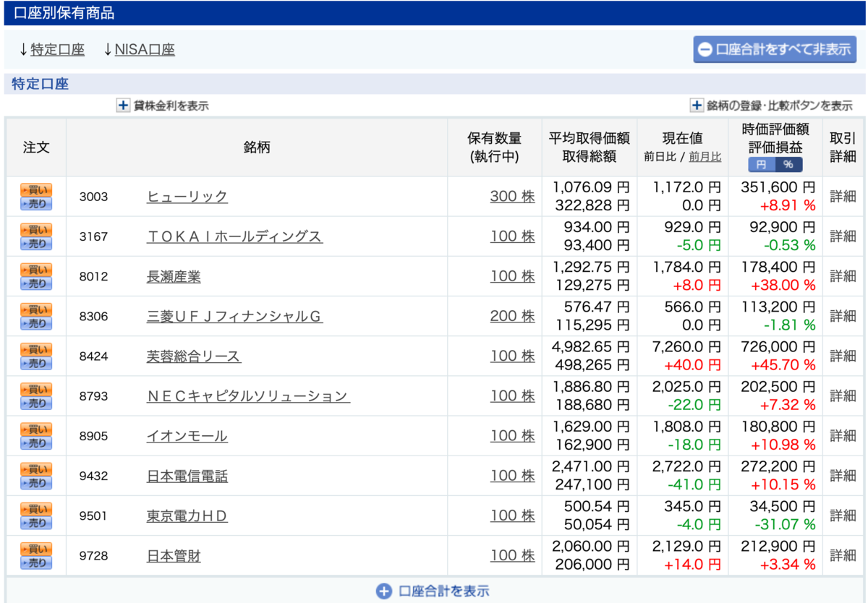Click 前月比 link in 現在値 header

point(705,156)
